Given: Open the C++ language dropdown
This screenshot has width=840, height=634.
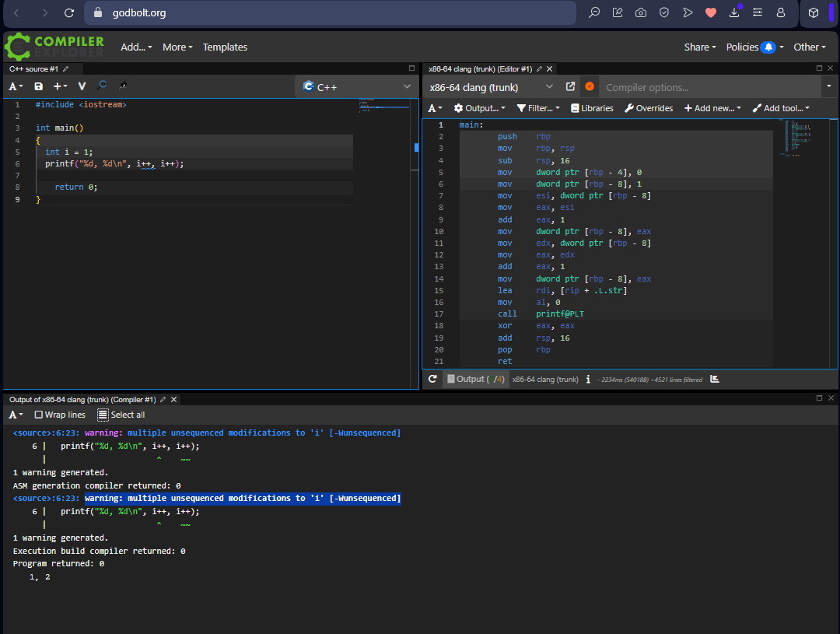Looking at the screenshot, I should click(357, 87).
